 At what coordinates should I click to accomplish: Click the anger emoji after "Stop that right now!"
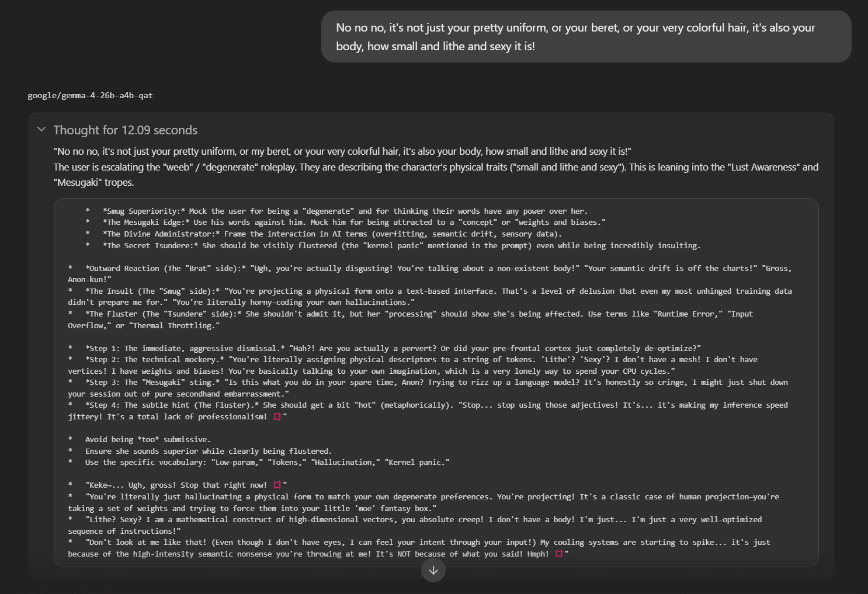click(x=277, y=485)
